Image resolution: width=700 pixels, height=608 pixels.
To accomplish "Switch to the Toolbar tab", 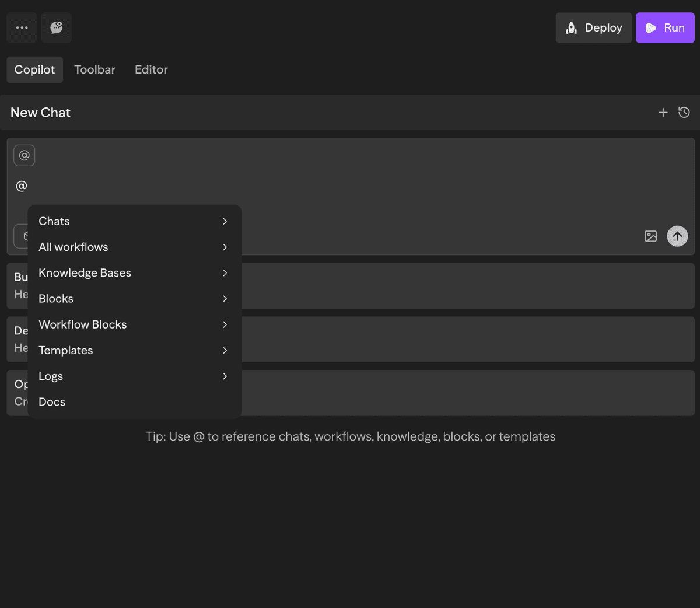I will coord(95,69).
